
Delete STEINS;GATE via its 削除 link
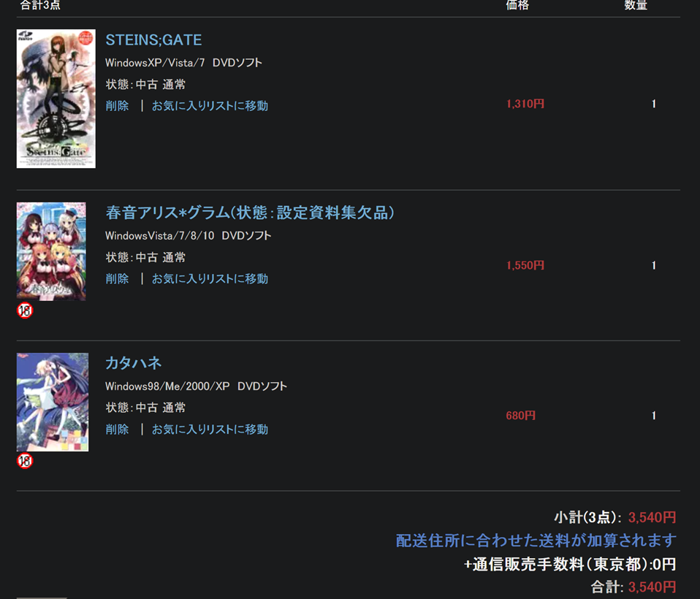point(117,106)
